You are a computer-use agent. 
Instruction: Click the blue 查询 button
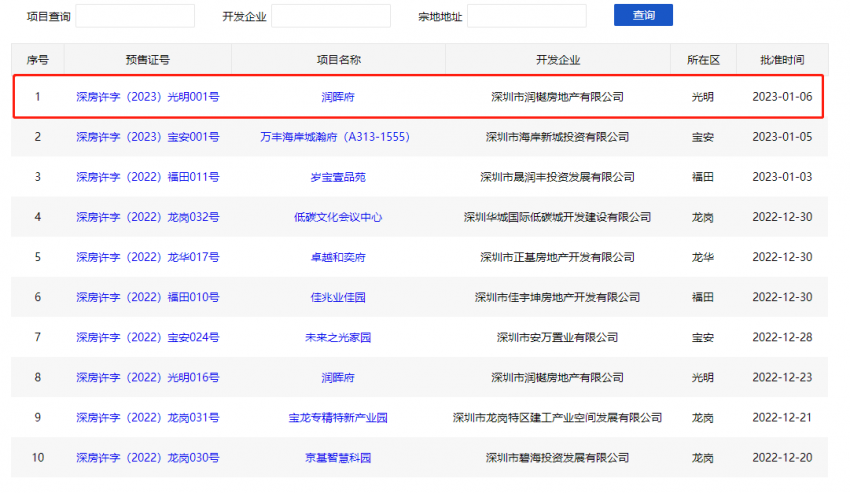click(643, 15)
